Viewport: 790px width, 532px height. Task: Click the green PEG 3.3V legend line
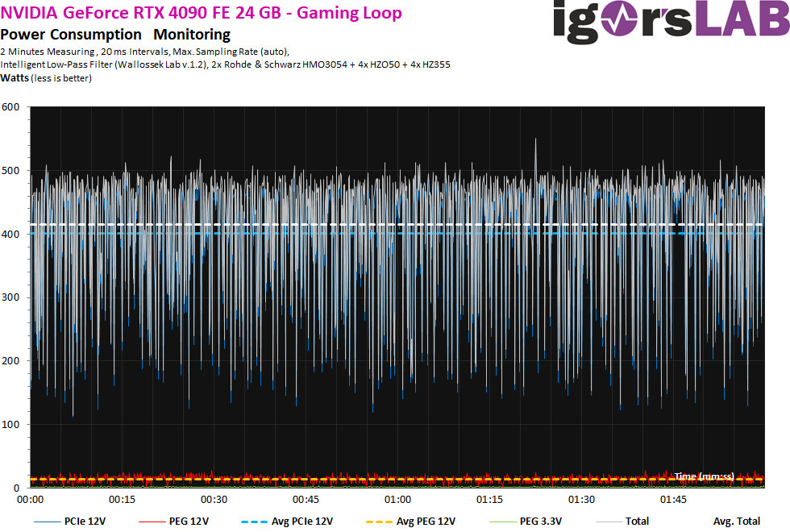coord(502,522)
